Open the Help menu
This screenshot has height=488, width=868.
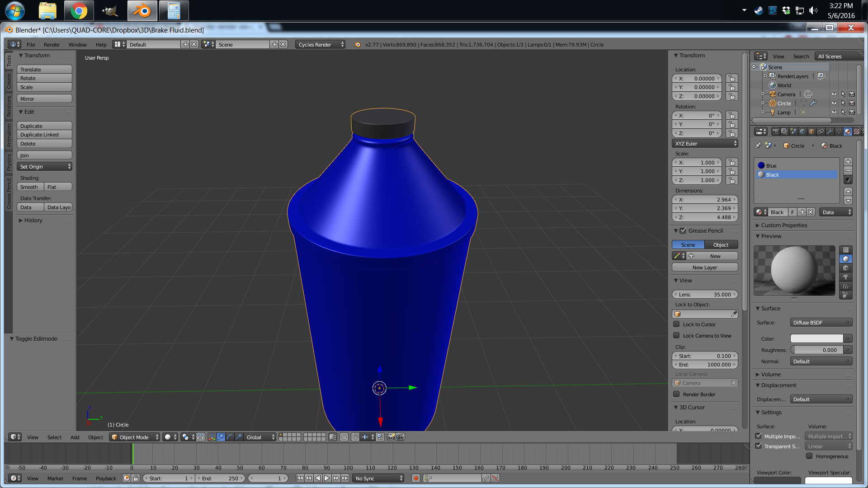coord(101,44)
